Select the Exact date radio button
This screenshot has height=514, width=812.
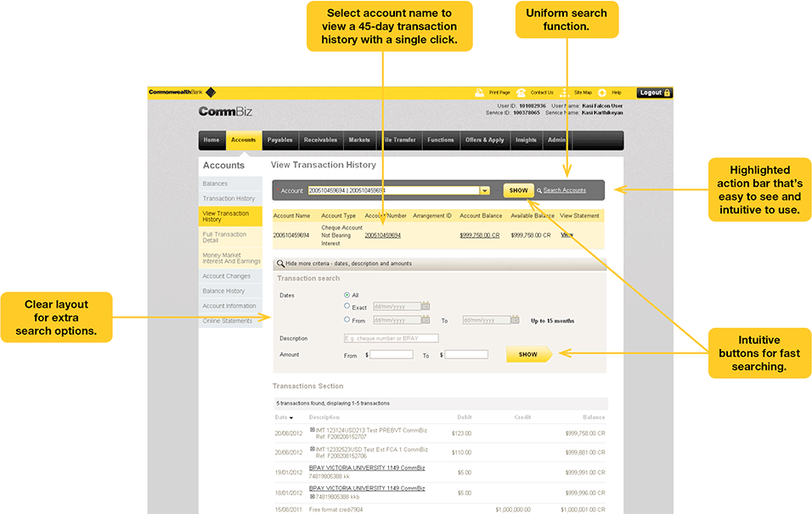[347, 306]
